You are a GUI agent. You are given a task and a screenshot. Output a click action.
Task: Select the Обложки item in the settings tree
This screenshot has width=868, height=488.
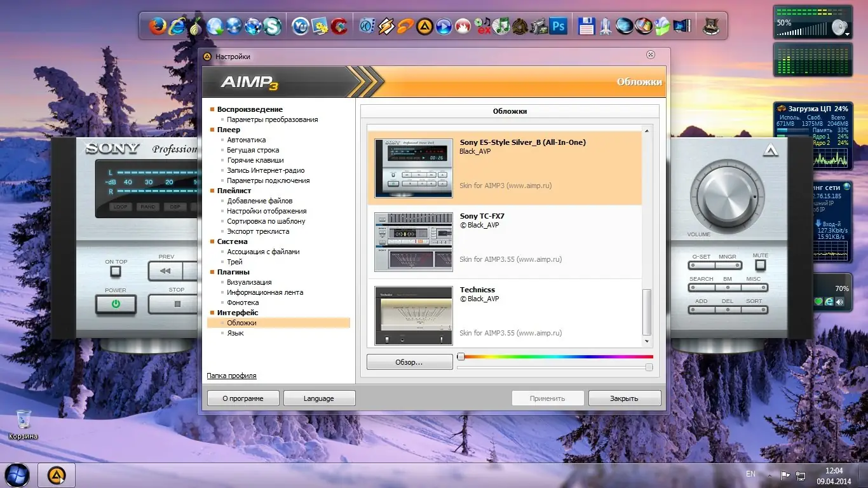[x=241, y=323]
